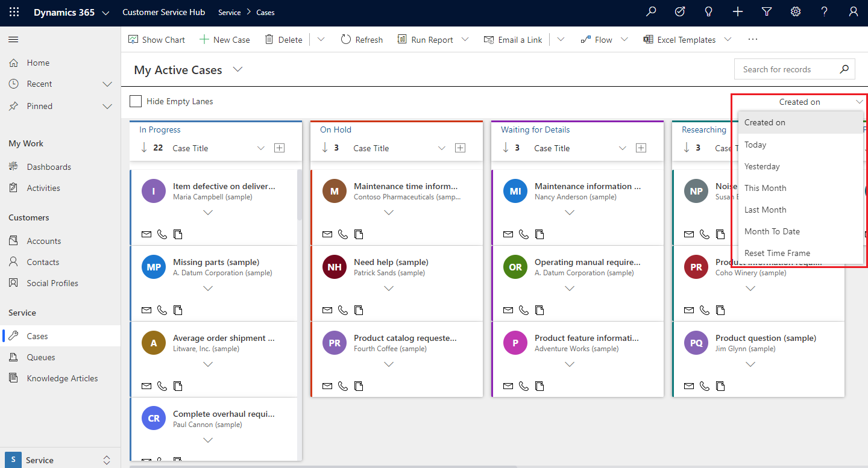Image resolution: width=868 pixels, height=468 pixels.
Task: Click Email a Link button
Action: [513, 39]
